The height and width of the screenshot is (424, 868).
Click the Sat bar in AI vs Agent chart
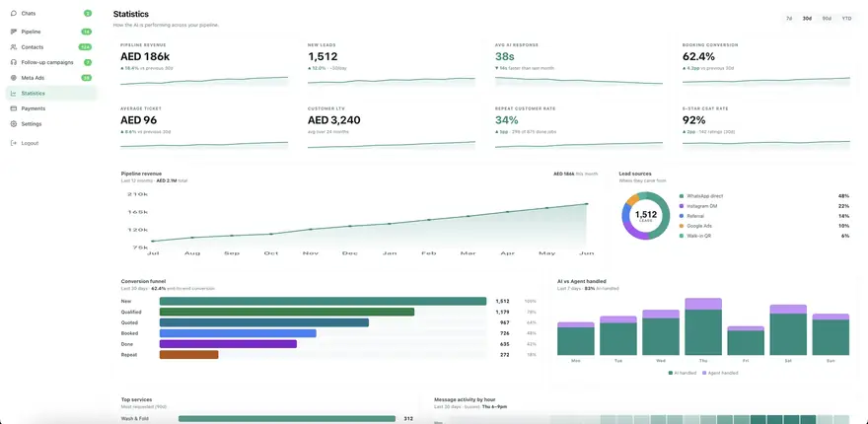click(788, 330)
